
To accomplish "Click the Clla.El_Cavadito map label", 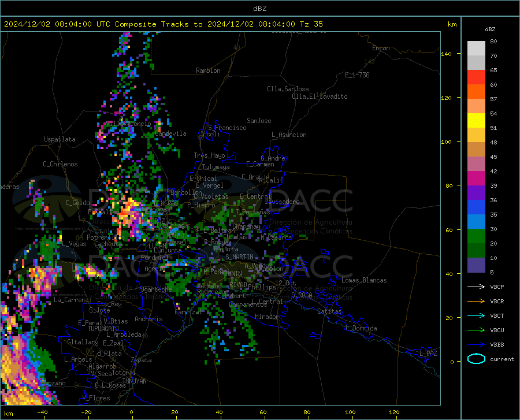I will (320, 96).
